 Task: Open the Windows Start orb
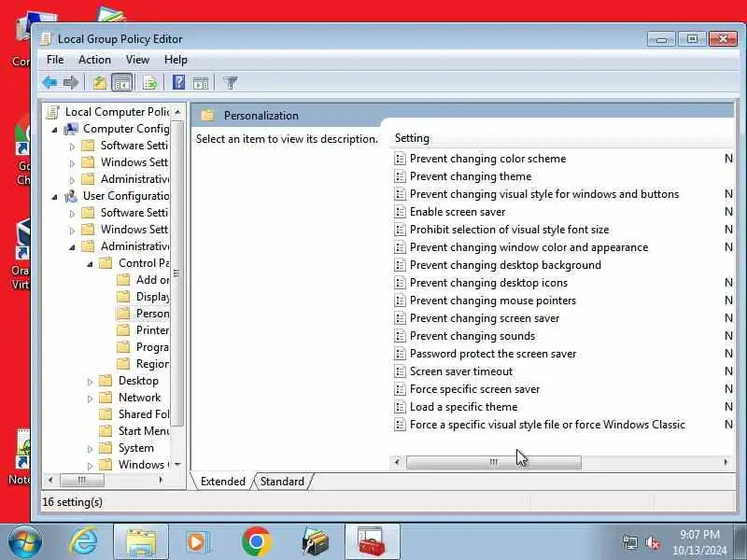tap(25, 542)
